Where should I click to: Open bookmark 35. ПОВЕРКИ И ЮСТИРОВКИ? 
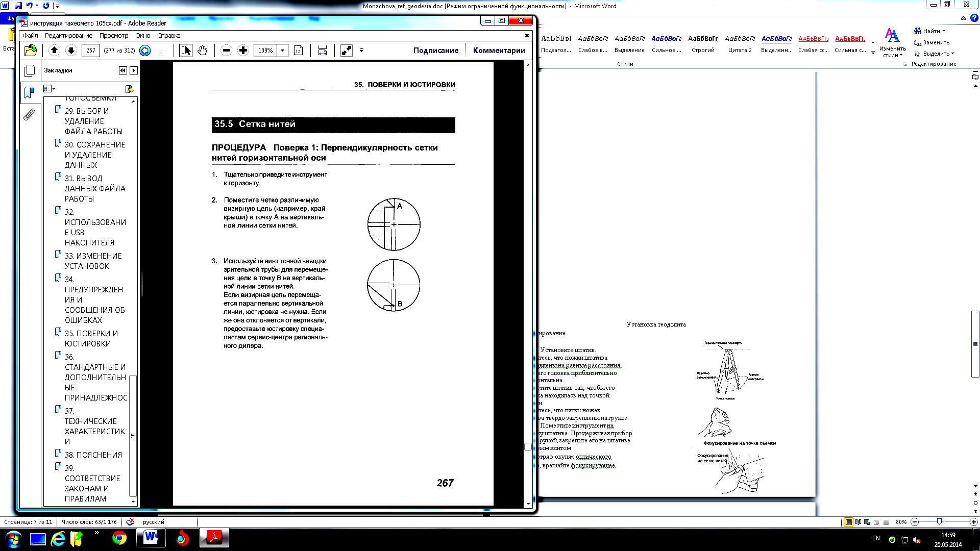[91, 338]
